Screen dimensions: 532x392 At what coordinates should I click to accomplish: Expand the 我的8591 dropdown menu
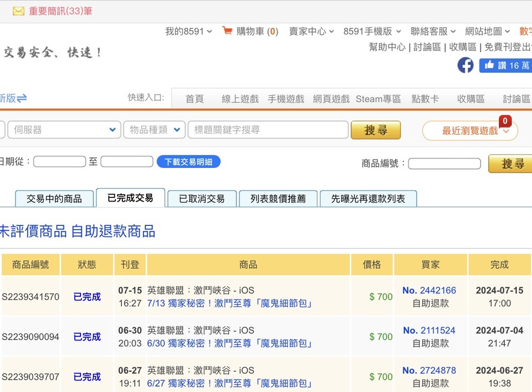click(189, 31)
